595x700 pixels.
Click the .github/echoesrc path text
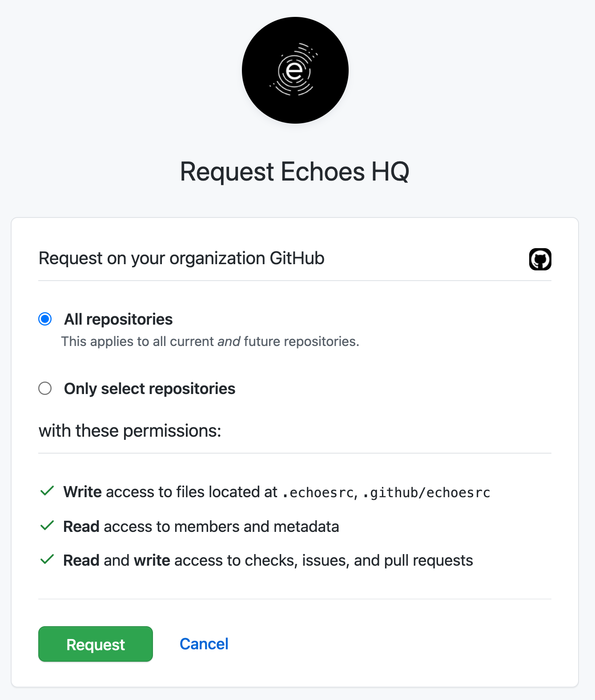click(426, 492)
